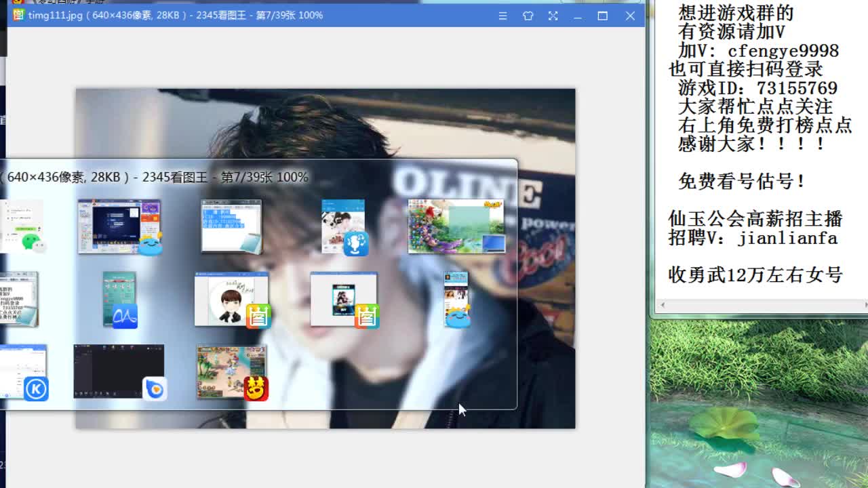This screenshot has width=868, height=488.
Task: Open the 2345看图王 main menu icon
Action: click(x=502, y=16)
